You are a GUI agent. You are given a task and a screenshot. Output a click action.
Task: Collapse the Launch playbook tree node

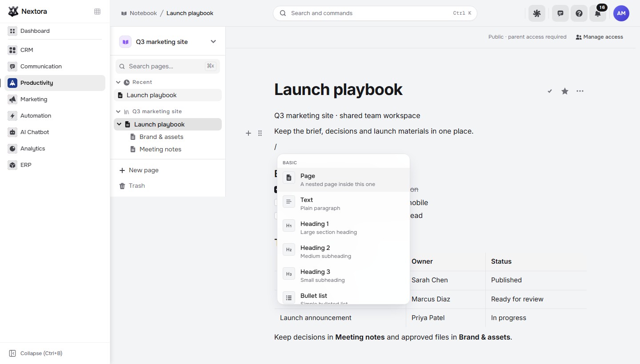[119, 124]
